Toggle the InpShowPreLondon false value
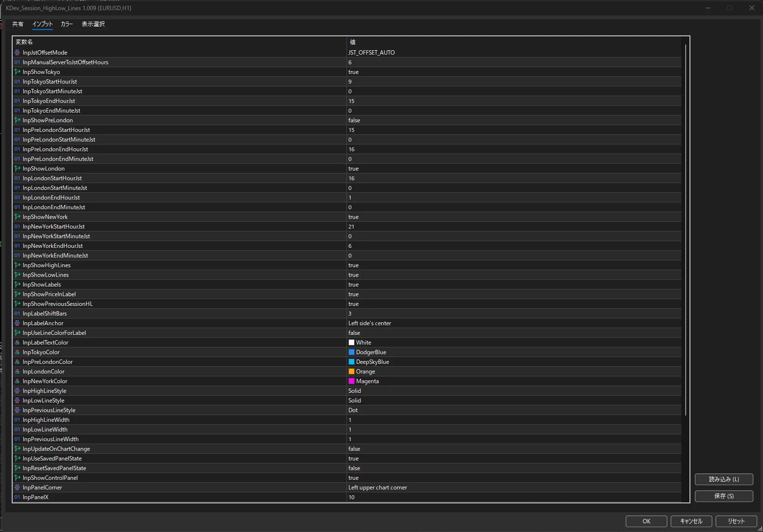This screenshot has height=532, width=763. click(514, 120)
